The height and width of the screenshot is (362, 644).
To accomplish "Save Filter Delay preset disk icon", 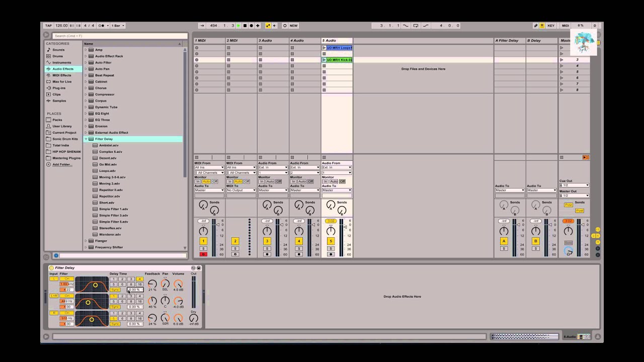I will [199, 268].
